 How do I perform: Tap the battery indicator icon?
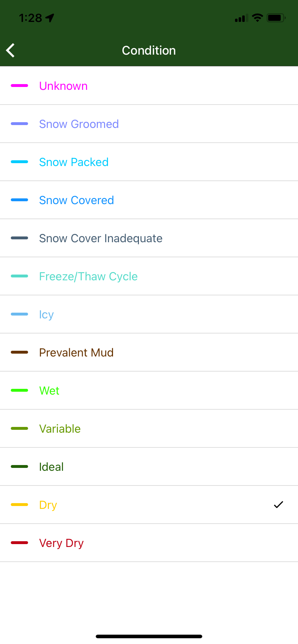tap(276, 18)
